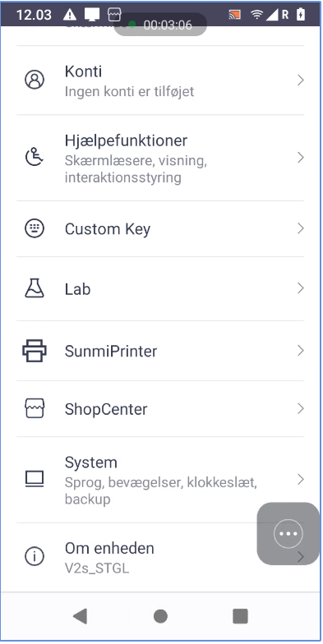
Task: Tap the Konti person icon
Action: pos(35,80)
